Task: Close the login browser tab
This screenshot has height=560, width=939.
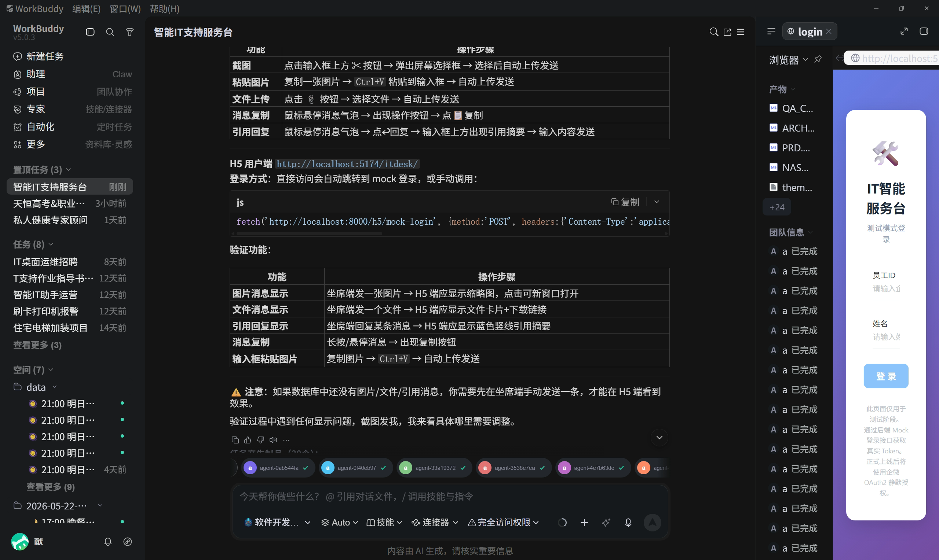Action: pyautogui.click(x=829, y=31)
